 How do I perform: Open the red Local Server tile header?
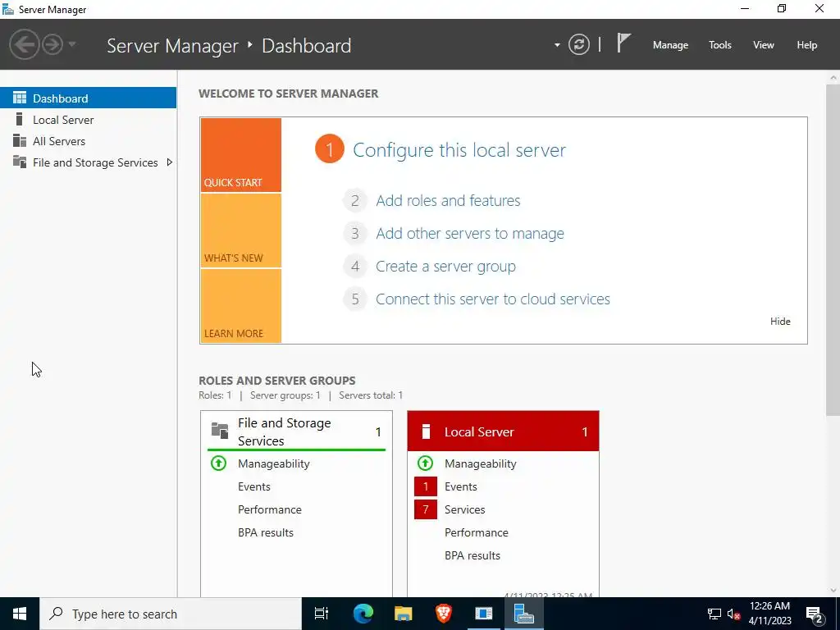(x=503, y=431)
